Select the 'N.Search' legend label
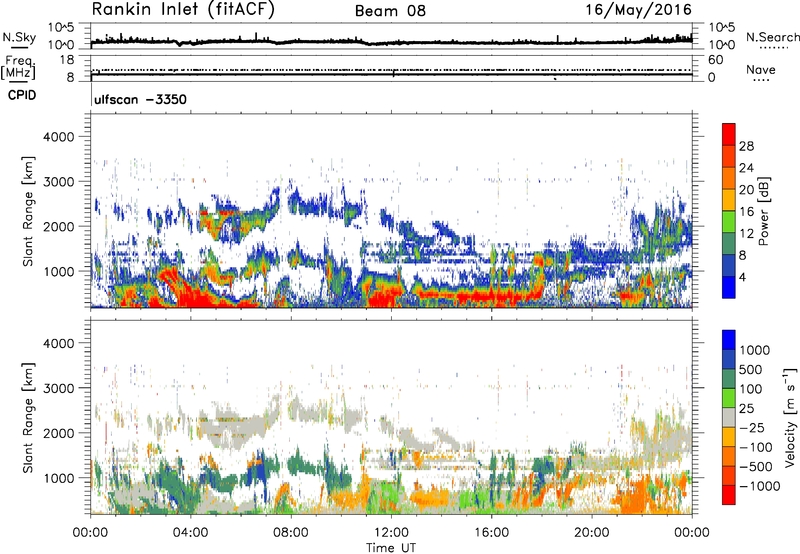The image size is (800, 554). pyautogui.click(x=772, y=37)
